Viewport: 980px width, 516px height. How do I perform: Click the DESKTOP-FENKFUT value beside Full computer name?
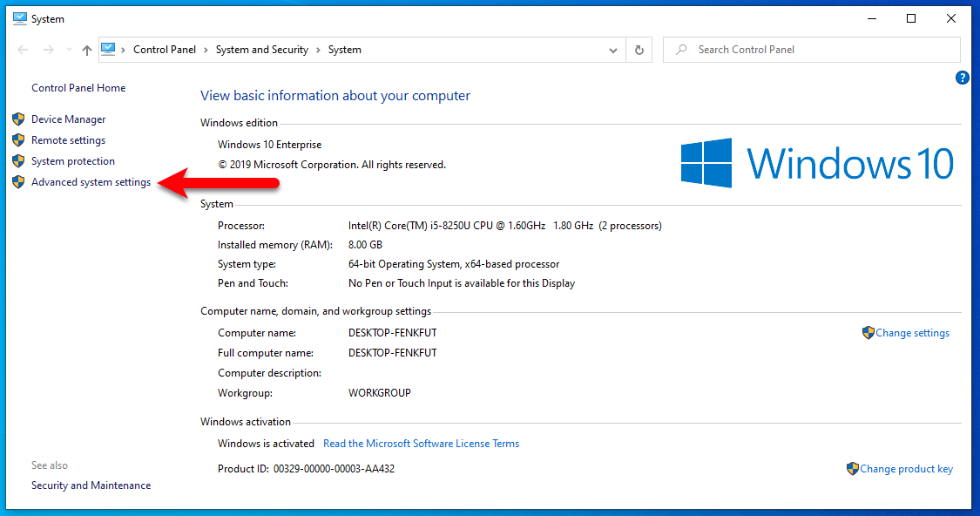point(393,353)
